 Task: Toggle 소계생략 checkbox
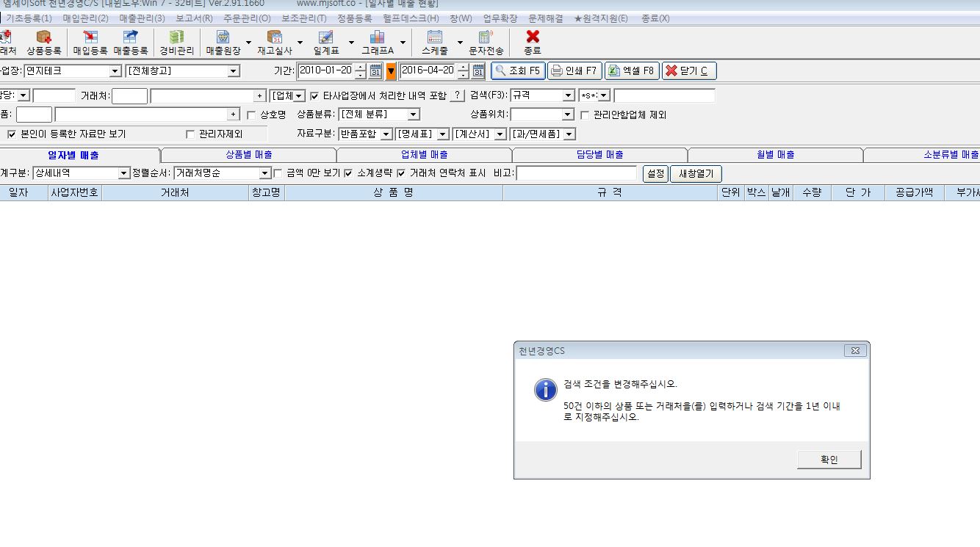[x=348, y=173]
